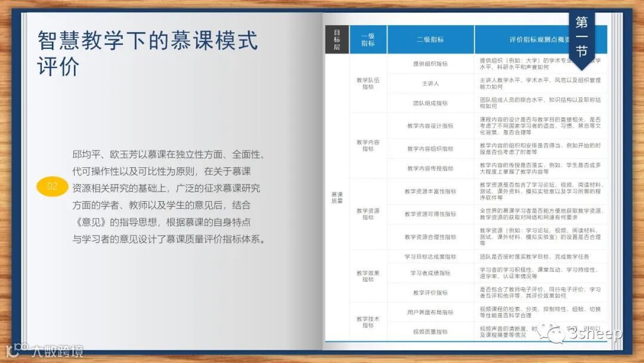Screen dimensions: 644x363
Task: Click the slide title 智慧教学下的慕课模式评价
Action: pyautogui.click(x=147, y=53)
